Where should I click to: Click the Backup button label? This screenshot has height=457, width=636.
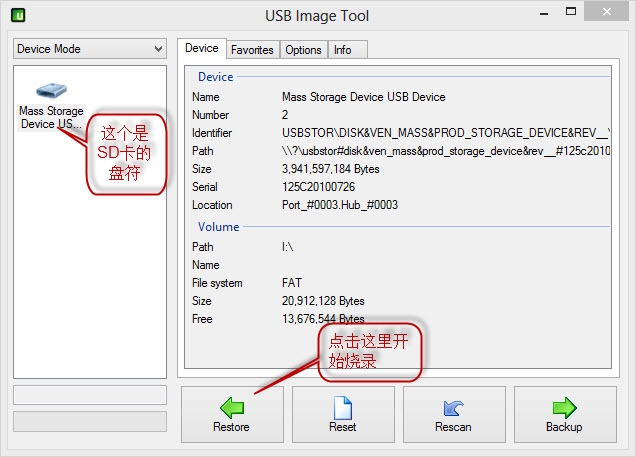[564, 427]
